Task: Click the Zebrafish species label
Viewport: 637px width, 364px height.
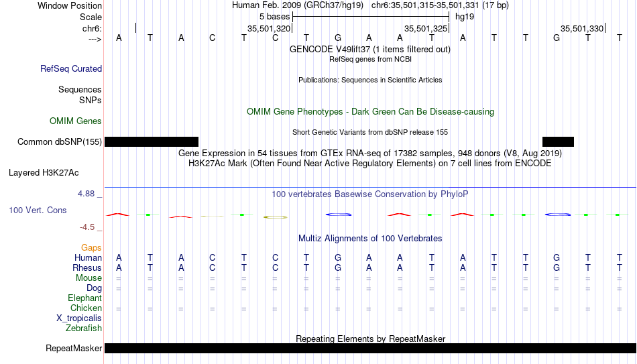Action: [84, 328]
